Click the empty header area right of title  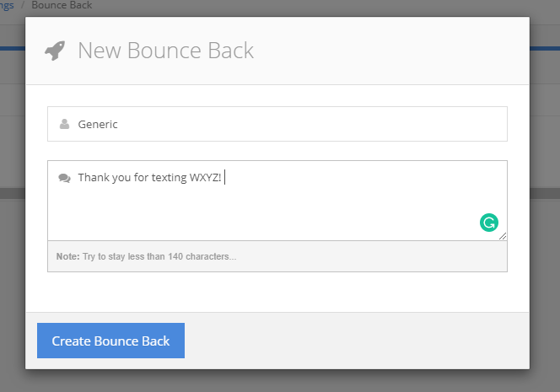pyautogui.click(x=388, y=51)
